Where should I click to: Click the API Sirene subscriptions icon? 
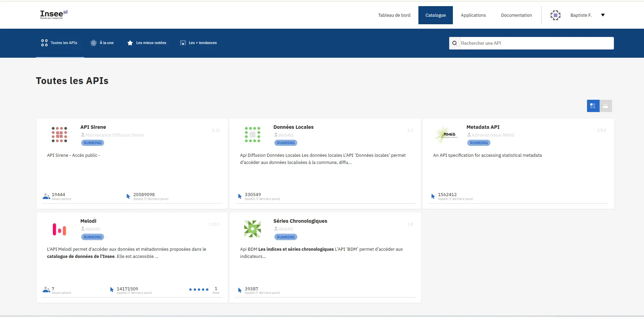pyautogui.click(x=46, y=196)
